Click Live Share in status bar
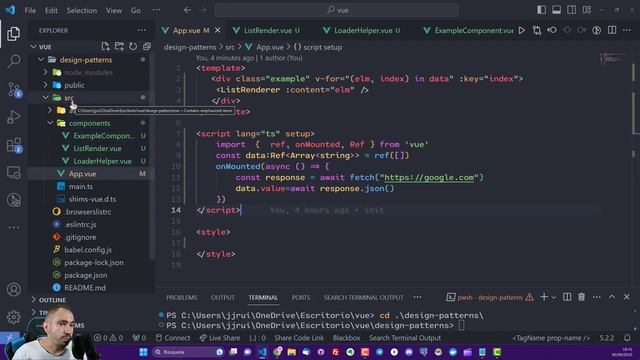 point(220,338)
